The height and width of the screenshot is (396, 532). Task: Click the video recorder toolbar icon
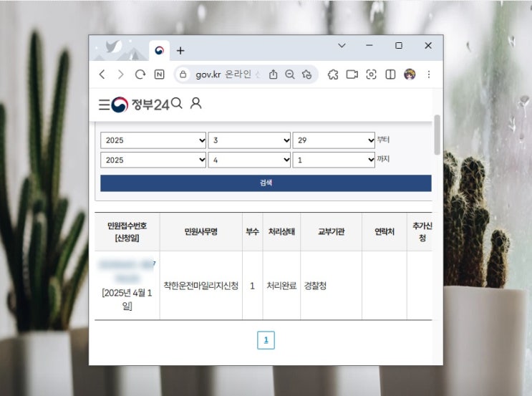352,74
